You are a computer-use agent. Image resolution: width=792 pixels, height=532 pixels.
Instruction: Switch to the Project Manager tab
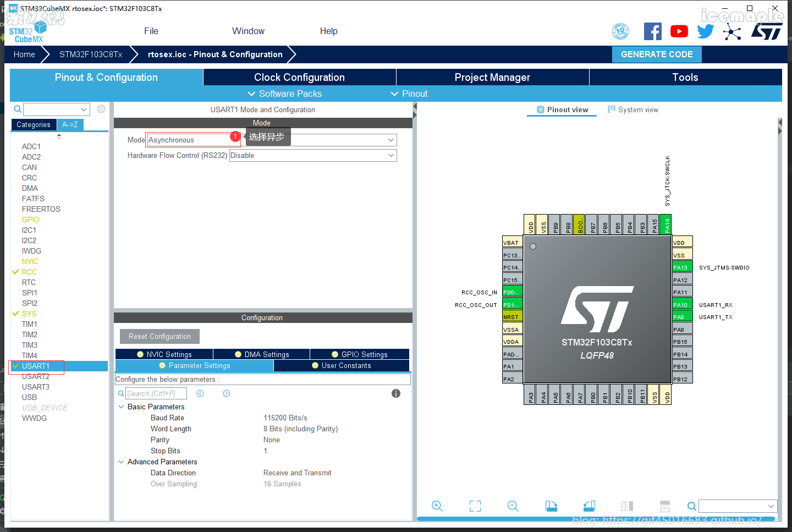492,77
